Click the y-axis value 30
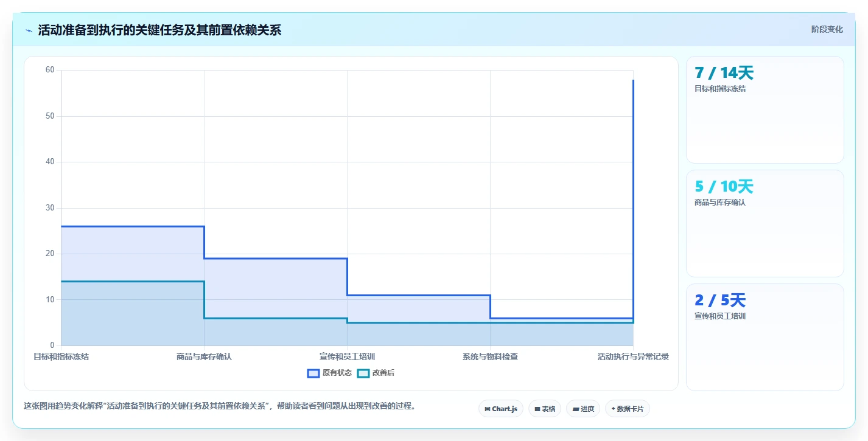 [x=50, y=208]
